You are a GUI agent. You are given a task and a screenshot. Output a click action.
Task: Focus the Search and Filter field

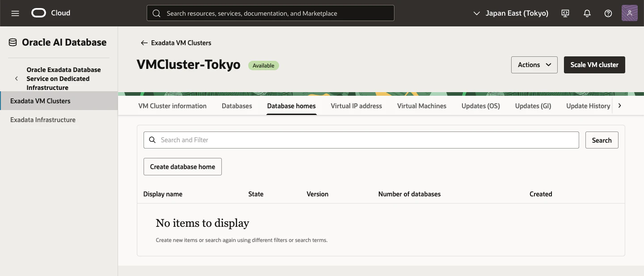coord(361,140)
